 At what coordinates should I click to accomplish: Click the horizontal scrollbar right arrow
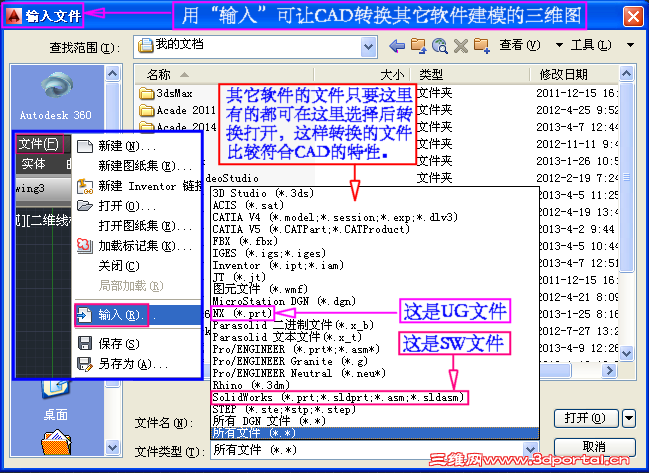609,370
